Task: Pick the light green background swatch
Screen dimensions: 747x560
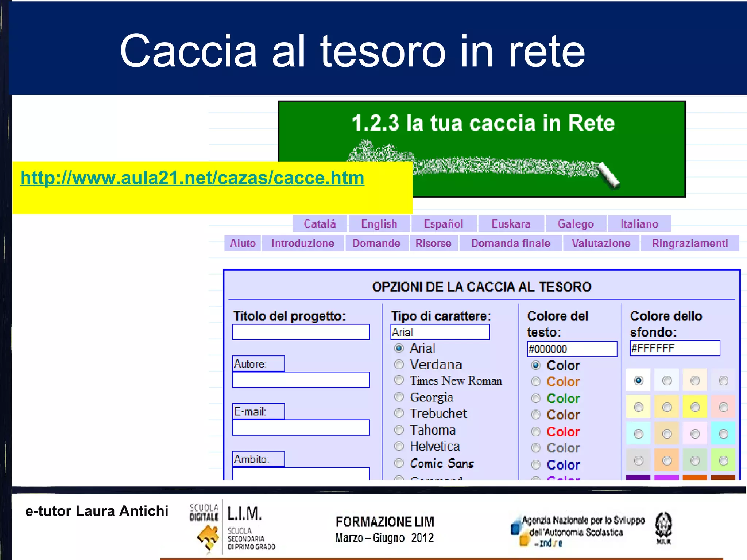Action: click(723, 460)
